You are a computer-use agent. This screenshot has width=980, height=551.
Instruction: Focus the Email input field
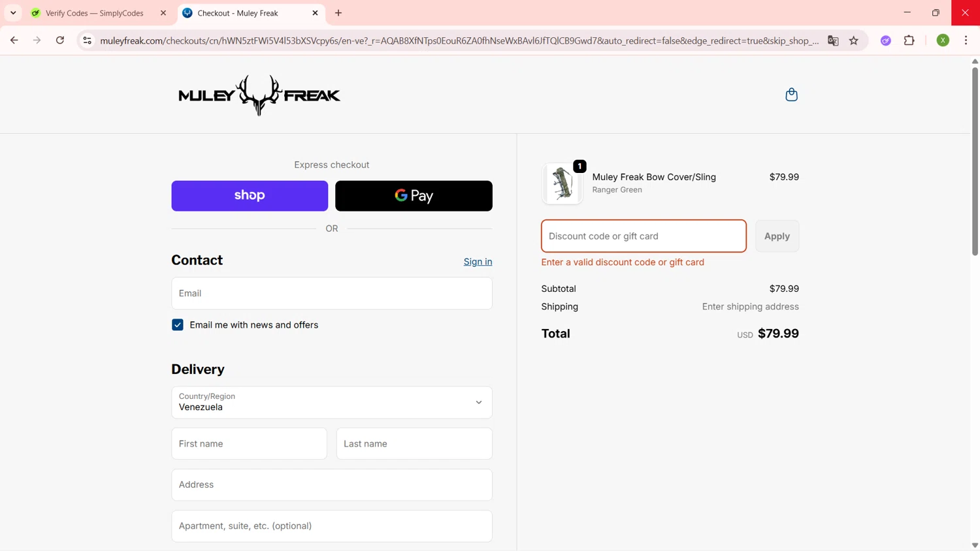tap(332, 293)
